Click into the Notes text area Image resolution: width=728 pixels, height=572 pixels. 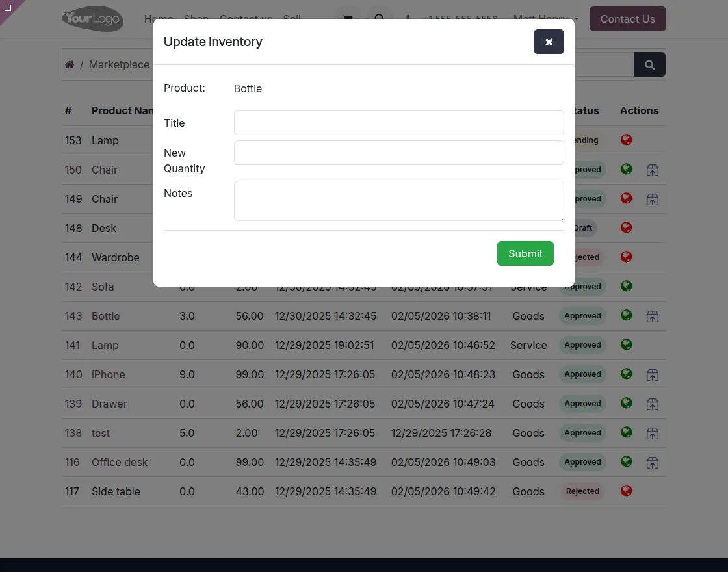399,201
